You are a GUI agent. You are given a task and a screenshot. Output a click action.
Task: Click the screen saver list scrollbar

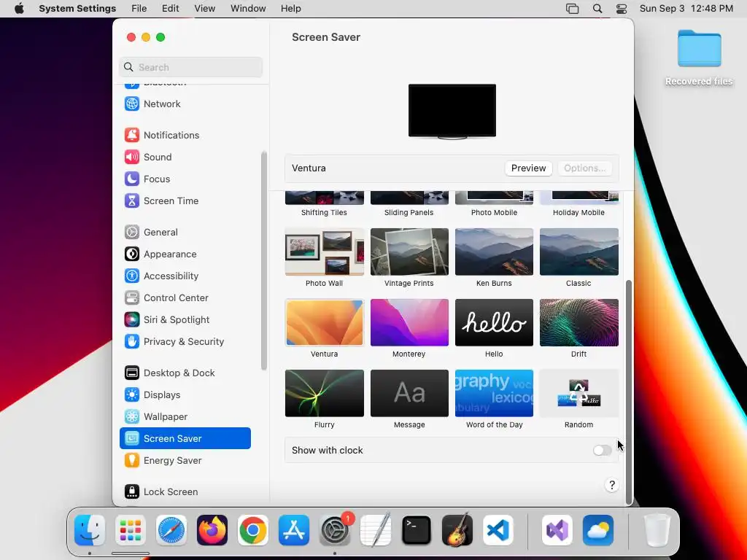629,392
